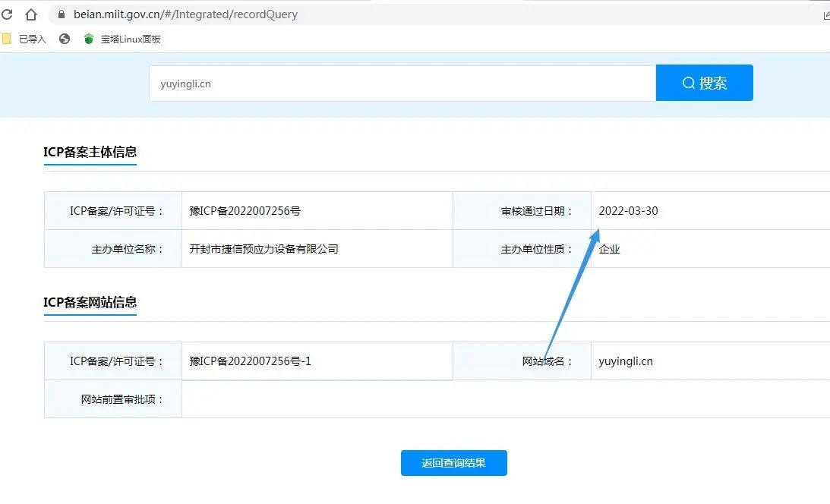This screenshot has width=830, height=504.
Task: Go to the browser home page icon
Action: tap(31, 14)
